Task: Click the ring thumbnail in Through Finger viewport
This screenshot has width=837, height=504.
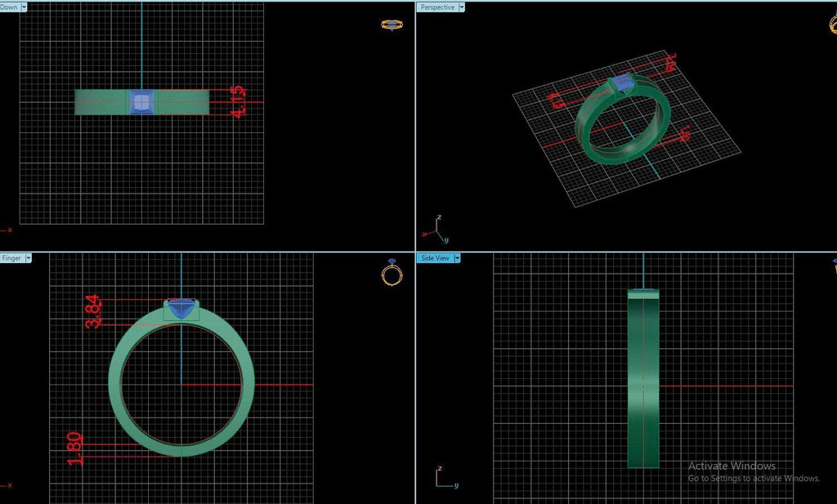Action: (392, 273)
